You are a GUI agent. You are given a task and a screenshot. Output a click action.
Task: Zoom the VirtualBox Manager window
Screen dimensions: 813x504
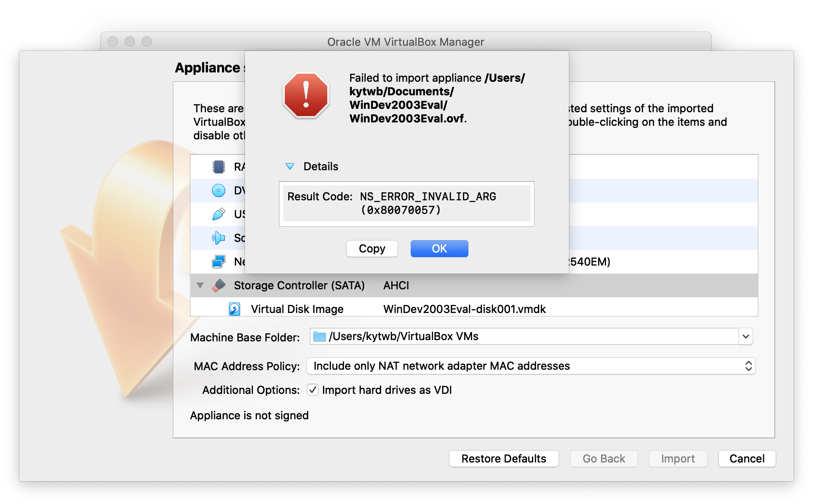[147, 42]
